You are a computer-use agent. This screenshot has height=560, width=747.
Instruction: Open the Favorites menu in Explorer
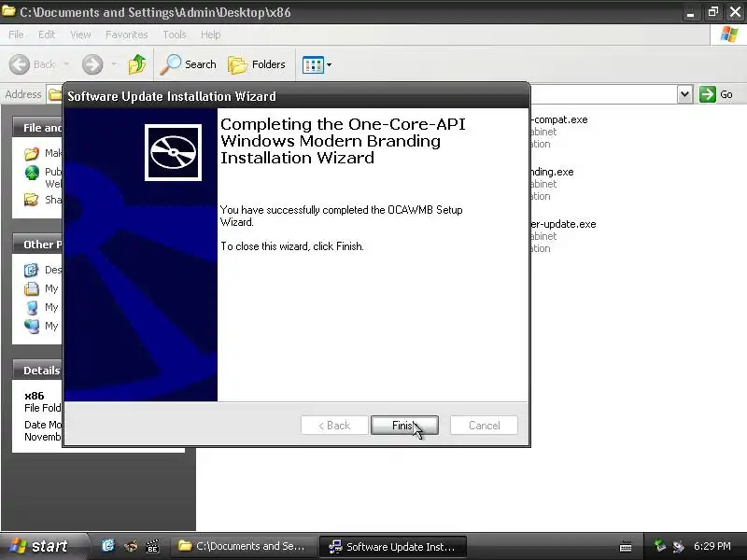point(127,35)
